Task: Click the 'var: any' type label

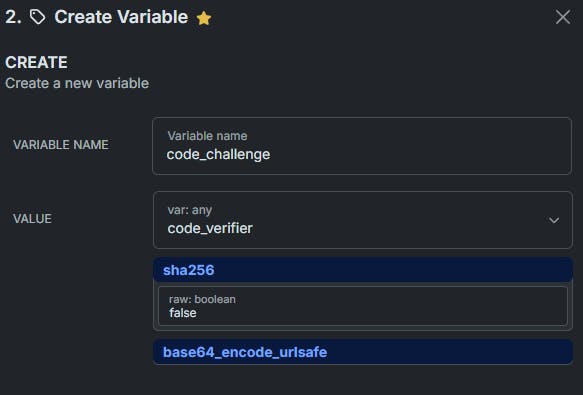Action: 190,210
